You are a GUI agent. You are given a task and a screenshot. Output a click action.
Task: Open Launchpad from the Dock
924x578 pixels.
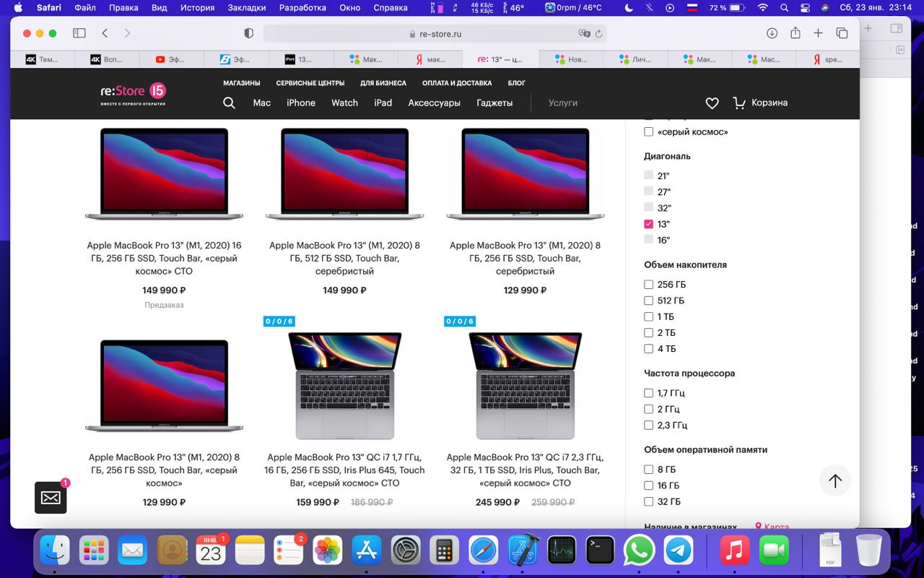[x=94, y=551]
